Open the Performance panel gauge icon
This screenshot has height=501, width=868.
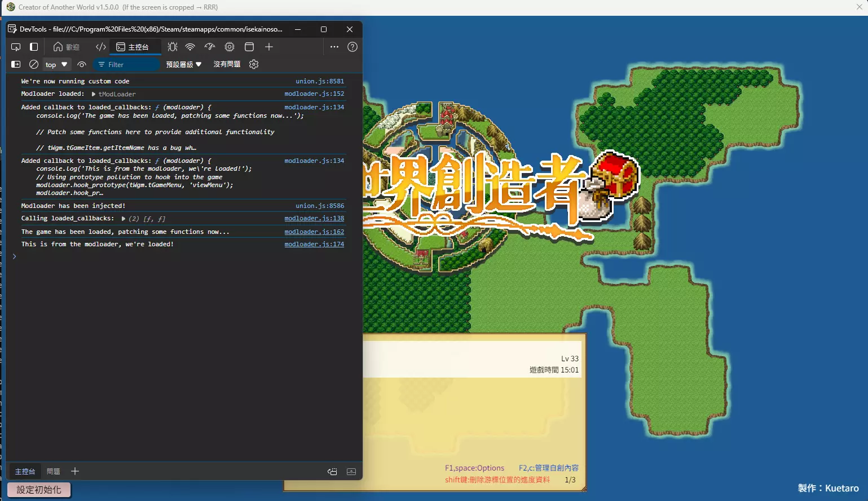[x=210, y=47]
